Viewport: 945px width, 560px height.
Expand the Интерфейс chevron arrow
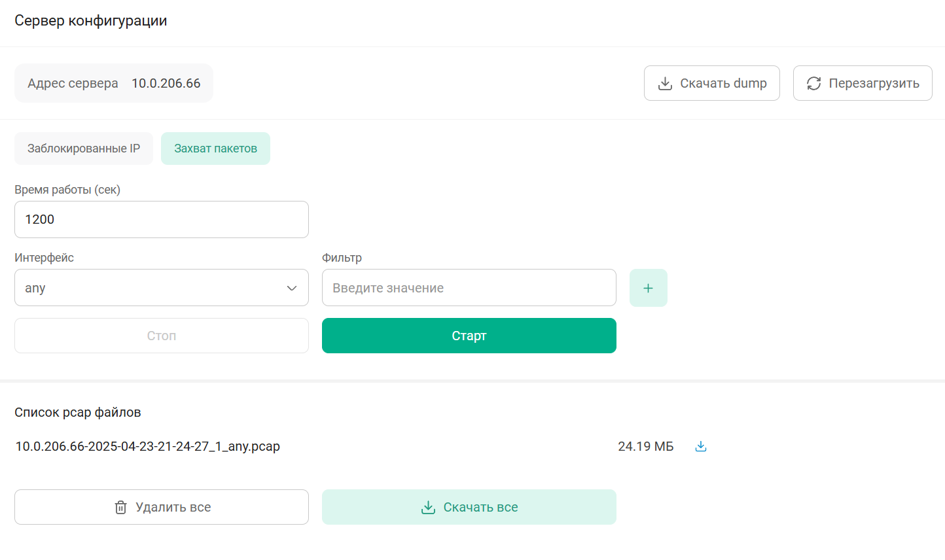(x=292, y=289)
